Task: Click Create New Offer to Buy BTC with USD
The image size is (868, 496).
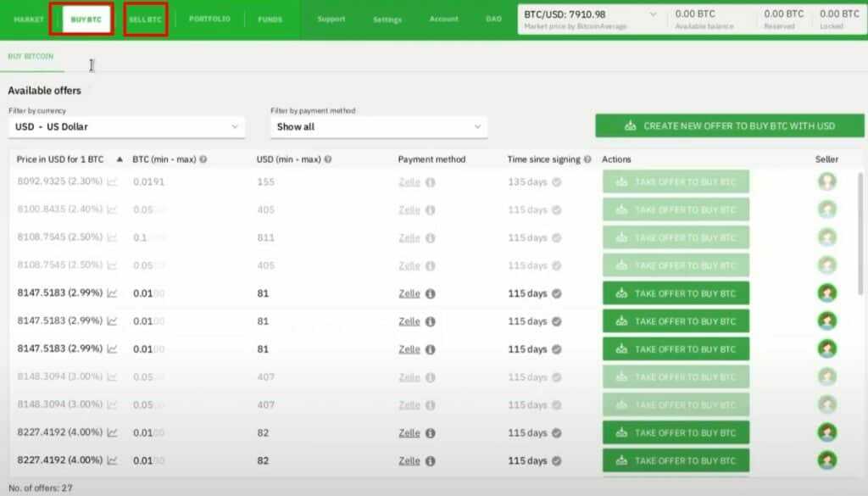Action: (730, 125)
